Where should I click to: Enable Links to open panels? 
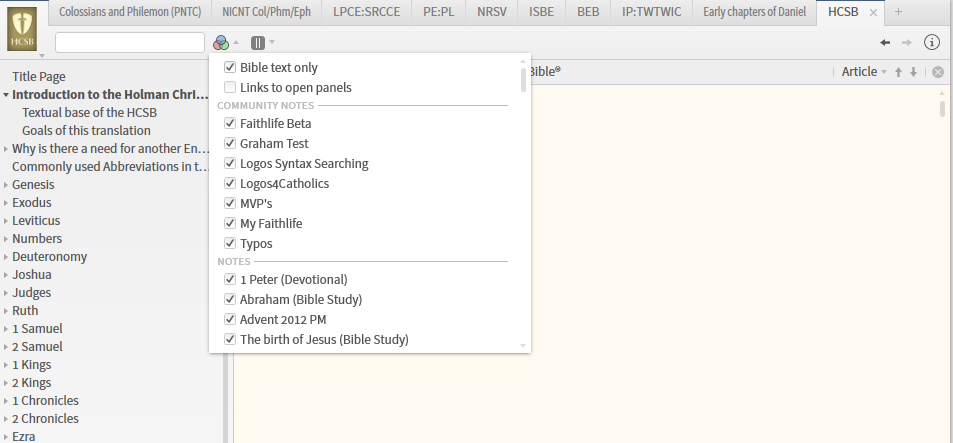pos(230,88)
